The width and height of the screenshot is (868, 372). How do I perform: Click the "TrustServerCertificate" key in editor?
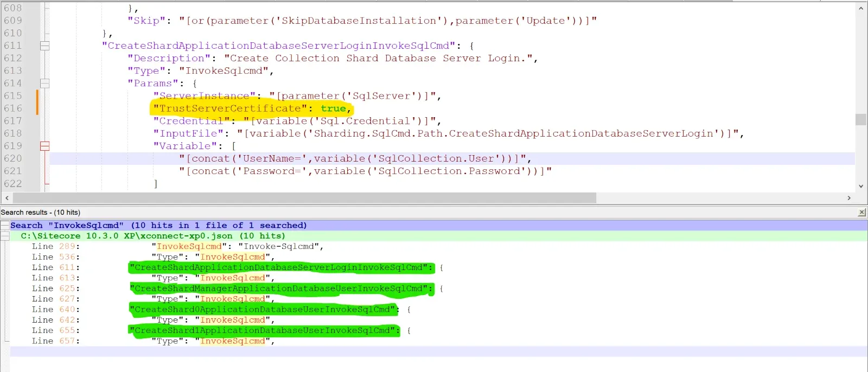[230, 108]
